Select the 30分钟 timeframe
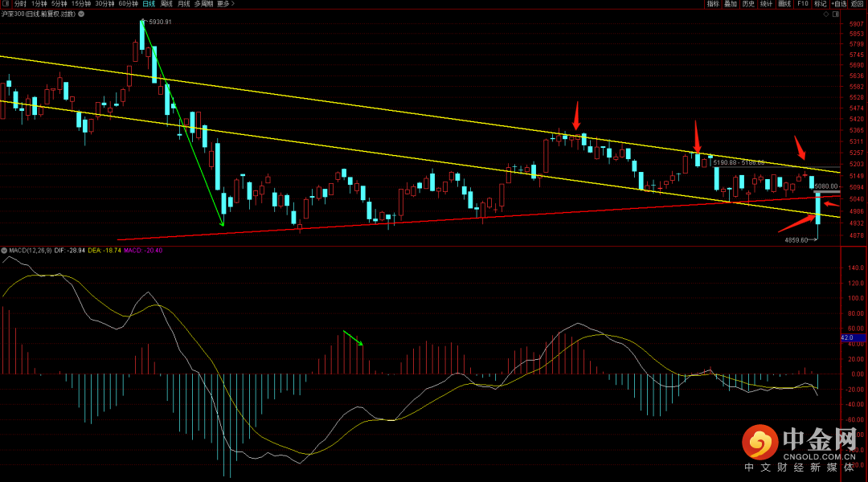Viewport: 868px width, 482px height. point(104,3)
